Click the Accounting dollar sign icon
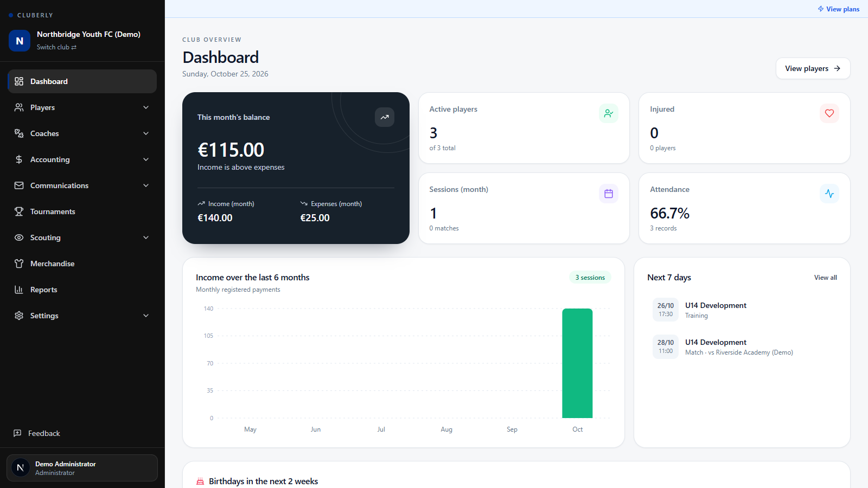The image size is (868, 488). click(19, 159)
